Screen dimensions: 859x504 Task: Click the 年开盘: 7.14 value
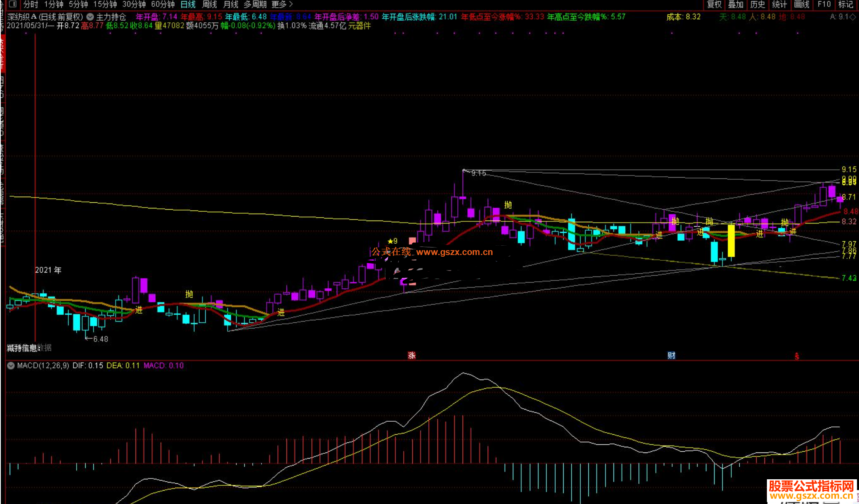coord(157,17)
